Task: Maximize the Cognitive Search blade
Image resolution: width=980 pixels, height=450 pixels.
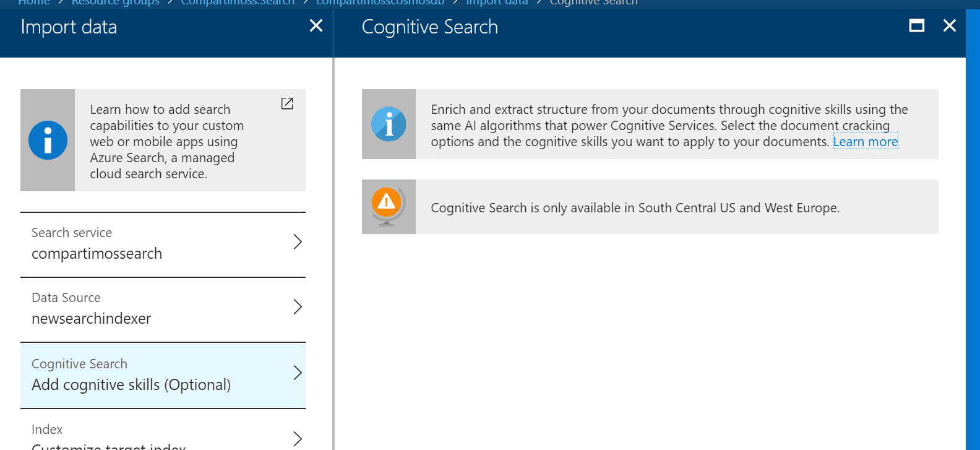Action: point(917,25)
